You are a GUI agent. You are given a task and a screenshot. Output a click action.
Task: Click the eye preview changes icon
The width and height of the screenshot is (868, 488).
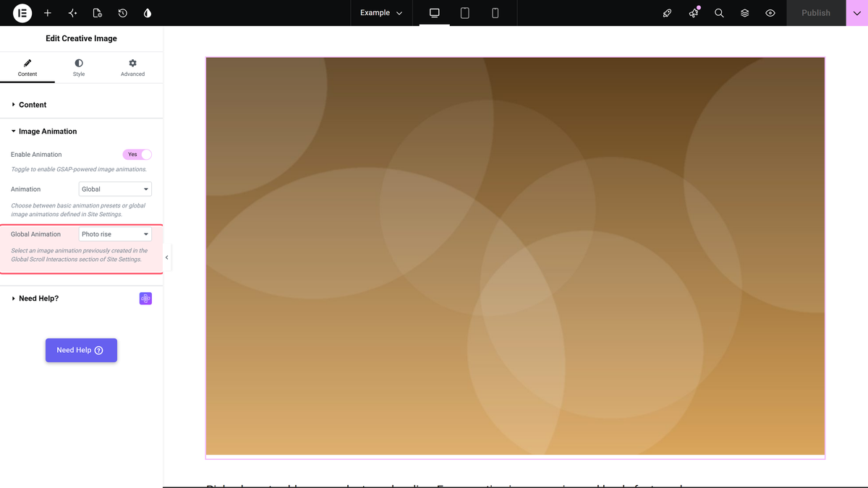[770, 13]
